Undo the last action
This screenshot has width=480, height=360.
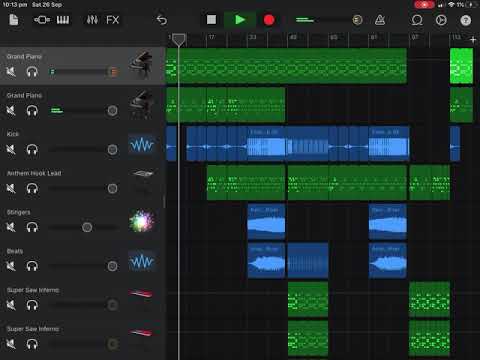click(162, 20)
